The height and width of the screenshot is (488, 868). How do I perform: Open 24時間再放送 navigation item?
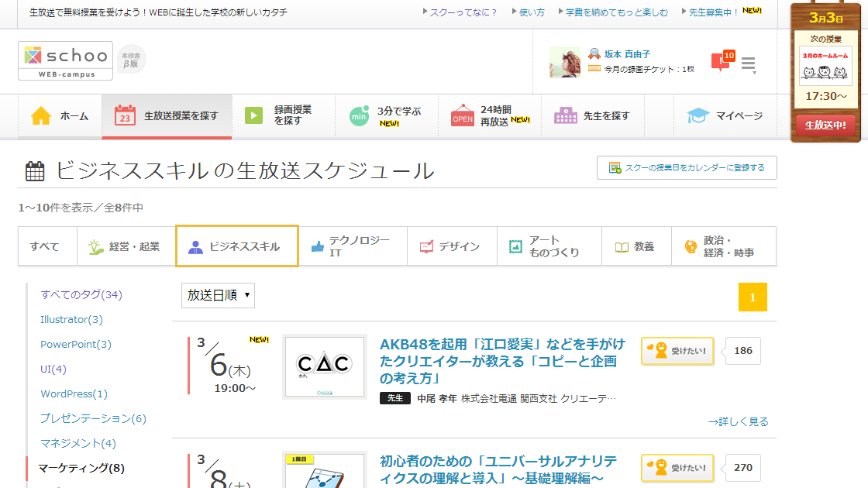point(490,115)
